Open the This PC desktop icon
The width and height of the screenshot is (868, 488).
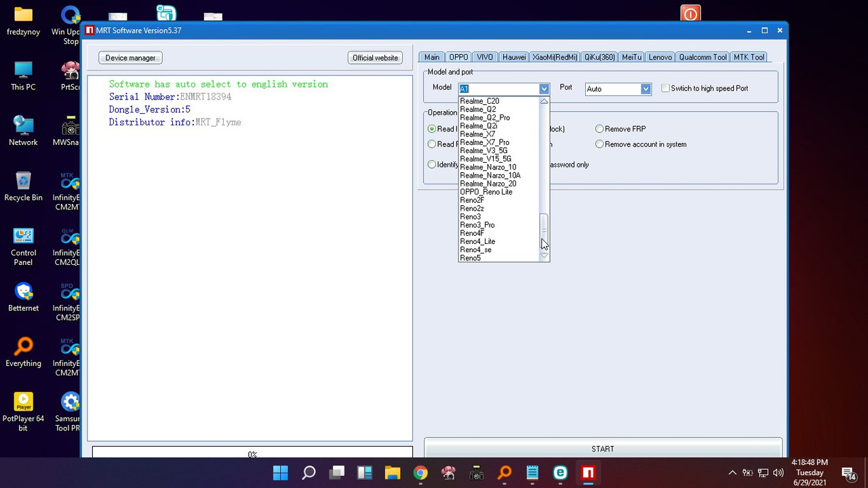coord(23,76)
